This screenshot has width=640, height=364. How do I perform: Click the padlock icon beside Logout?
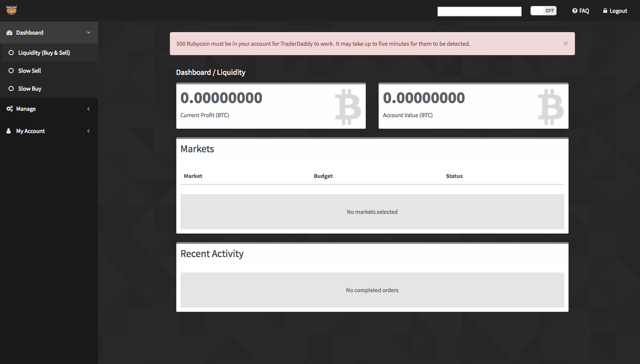(604, 10)
